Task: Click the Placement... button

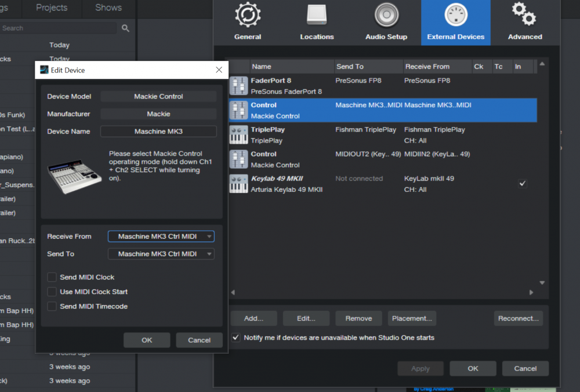Action: 412,318
